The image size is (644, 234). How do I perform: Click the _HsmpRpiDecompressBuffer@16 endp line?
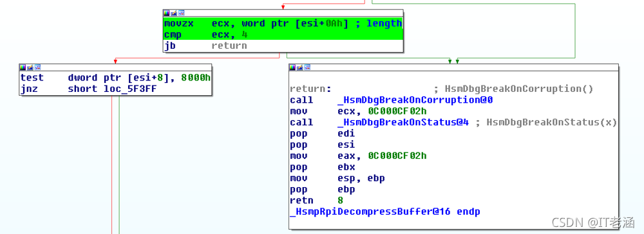385,212
